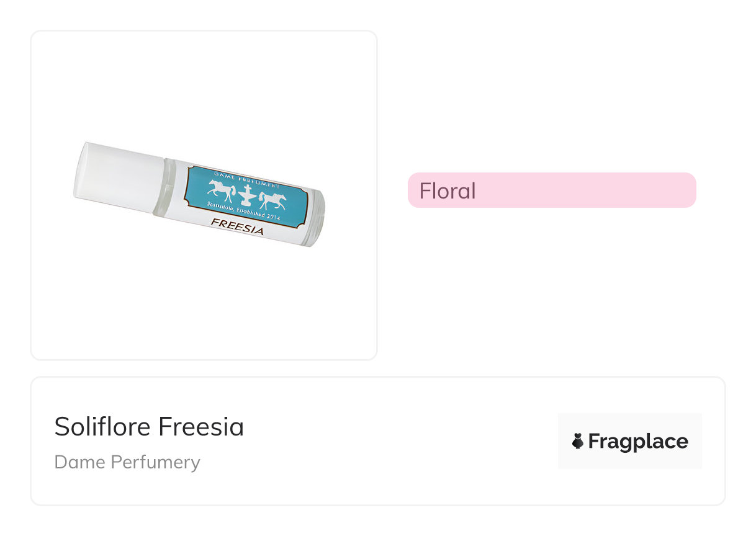
Task: Click the word Soliflore in the product title
Action: click(x=103, y=427)
